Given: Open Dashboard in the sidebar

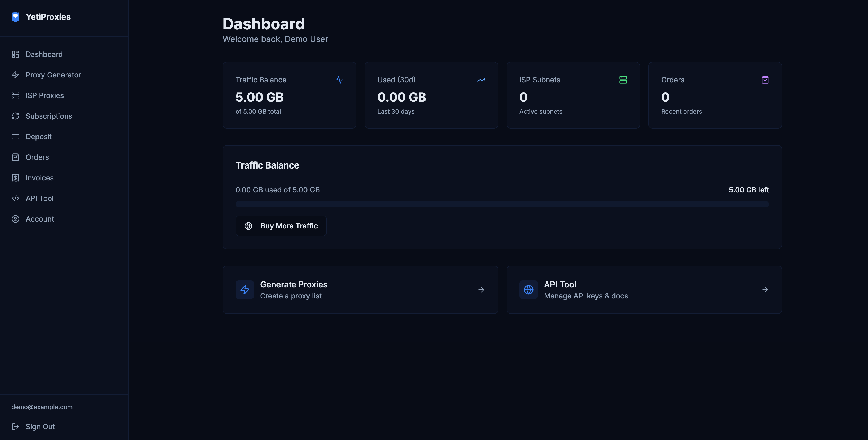Looking at the screenshot, I should [x=64, y=54].
